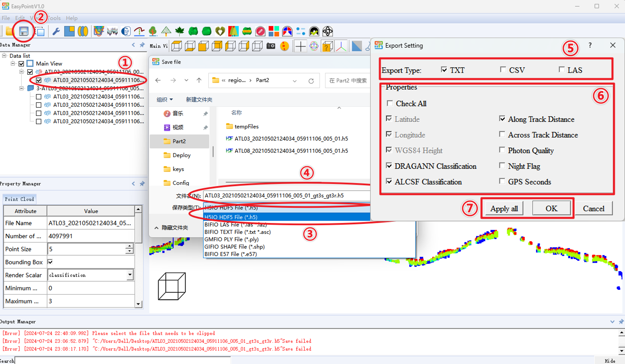Open the File menu
625x364 pixels.
coord(6,18)
